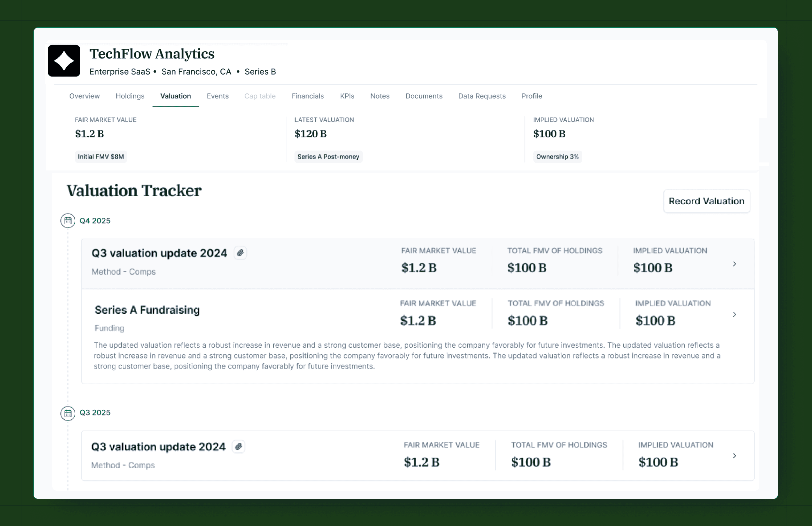Open the KPIs tab

coord(347,96)
